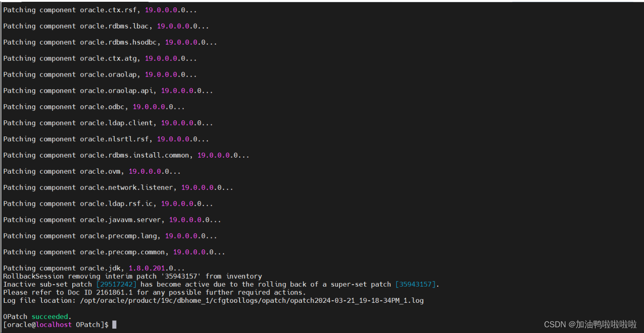The width and height of the screenshot is (644, 333).
Task: Click the line 'Patching component oracle.rdbms.hsodbc'
Action: pyautogui.click(x=110, y=42)
